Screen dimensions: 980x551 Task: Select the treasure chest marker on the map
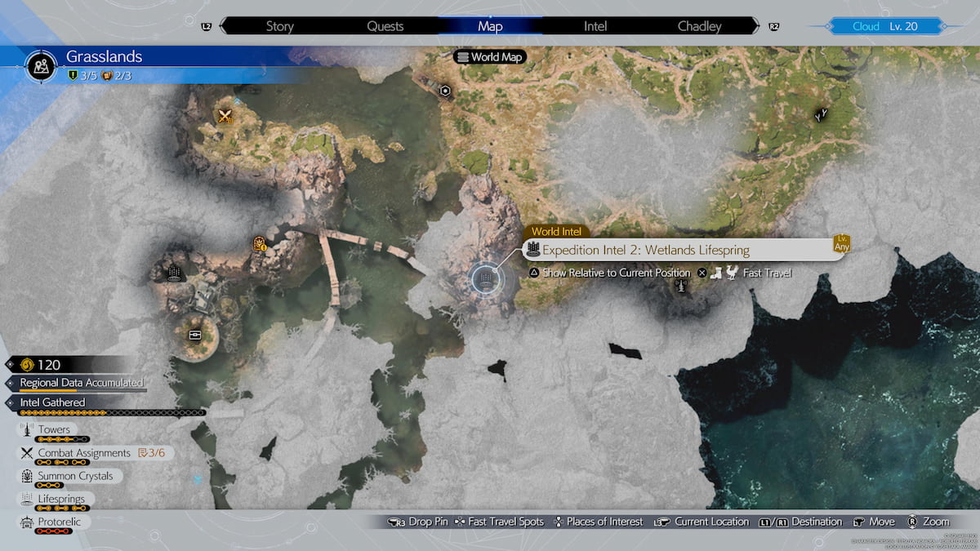[x=195, y=335]
